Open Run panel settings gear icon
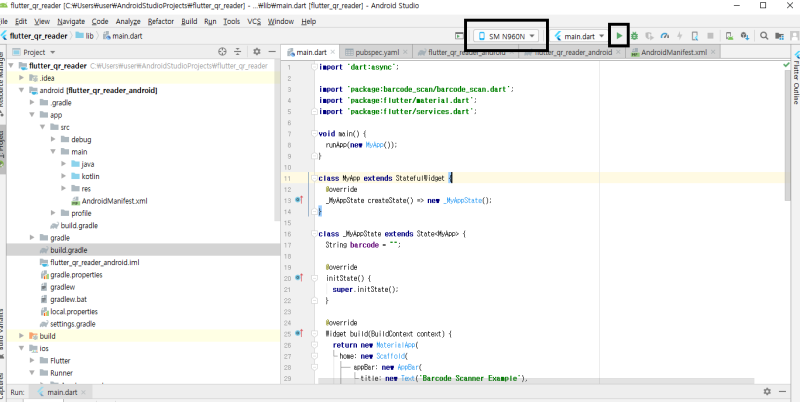Viewport: 800px width, 402px height. (x=767, y=392)
